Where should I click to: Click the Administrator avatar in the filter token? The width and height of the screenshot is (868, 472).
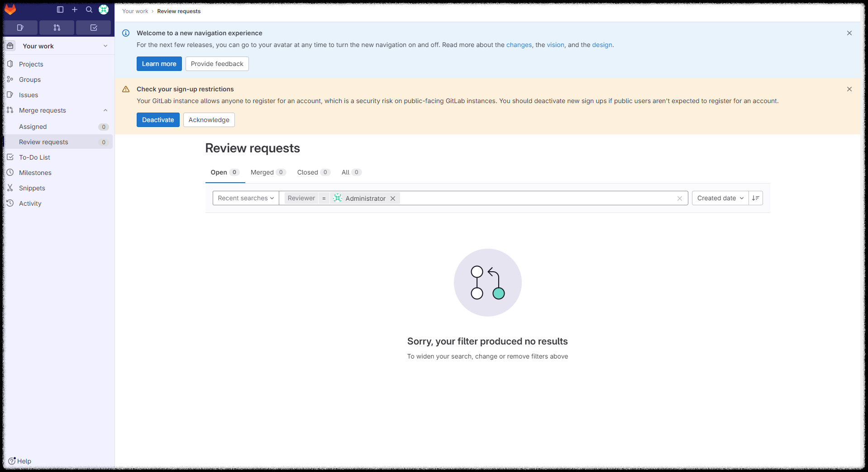(x=337, y=198)
